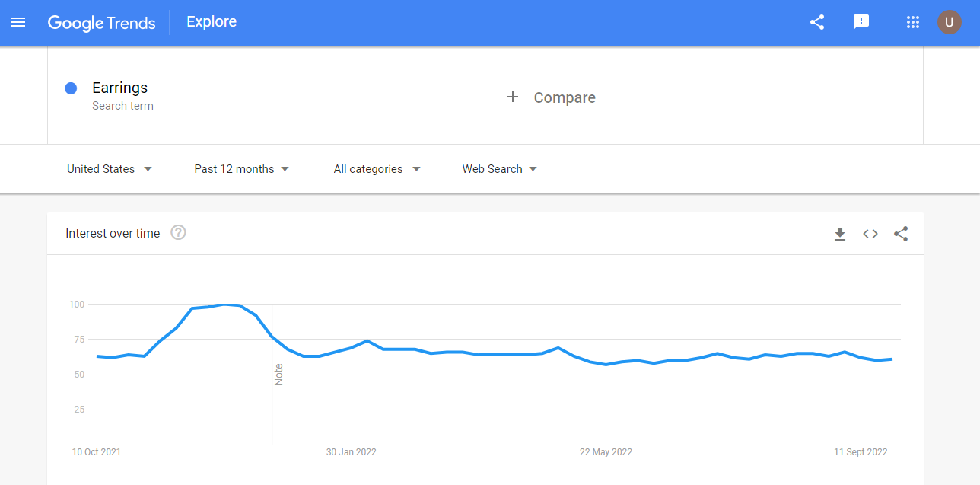The width and height of the screenshot is (980, 485).
Task: Share the Interest over time chart
Action: [901, 234]
